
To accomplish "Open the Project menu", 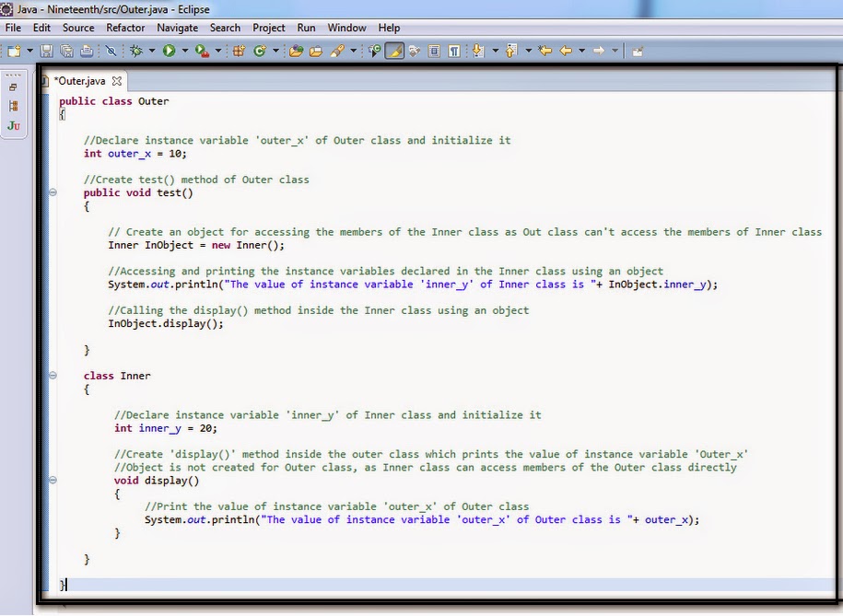I will coord(269,28).
